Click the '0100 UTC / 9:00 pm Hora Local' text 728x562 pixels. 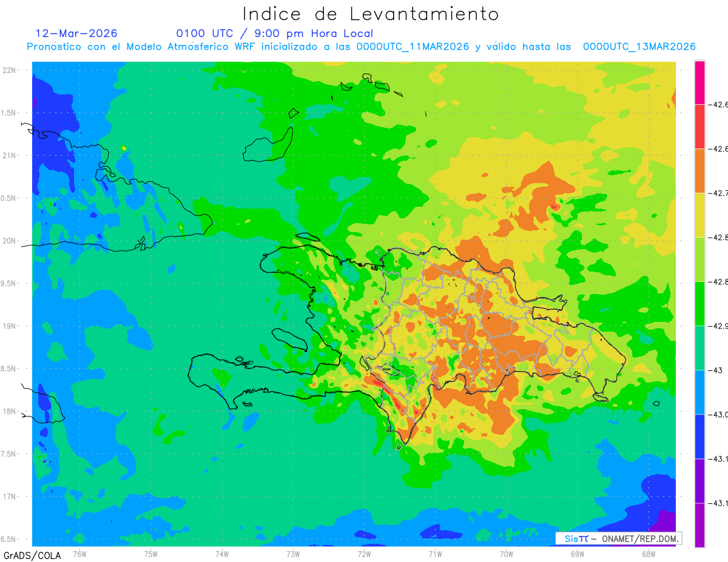(274, 33)
